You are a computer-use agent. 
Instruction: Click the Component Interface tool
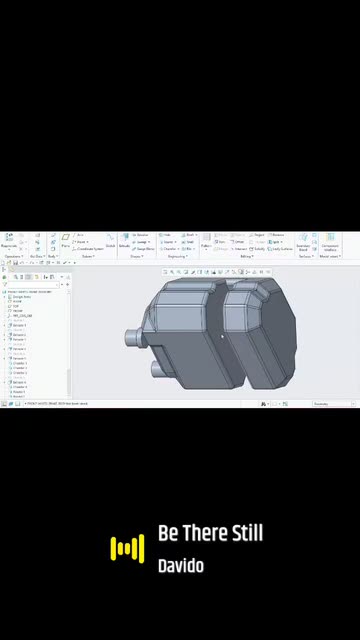click(x=330, y=242)
